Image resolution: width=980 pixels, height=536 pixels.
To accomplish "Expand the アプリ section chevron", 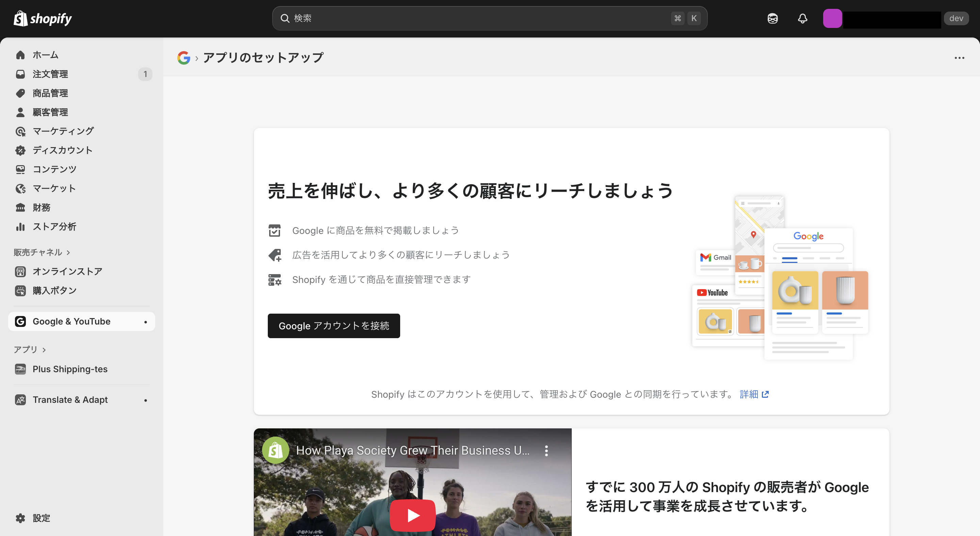I will pos(44,350).
